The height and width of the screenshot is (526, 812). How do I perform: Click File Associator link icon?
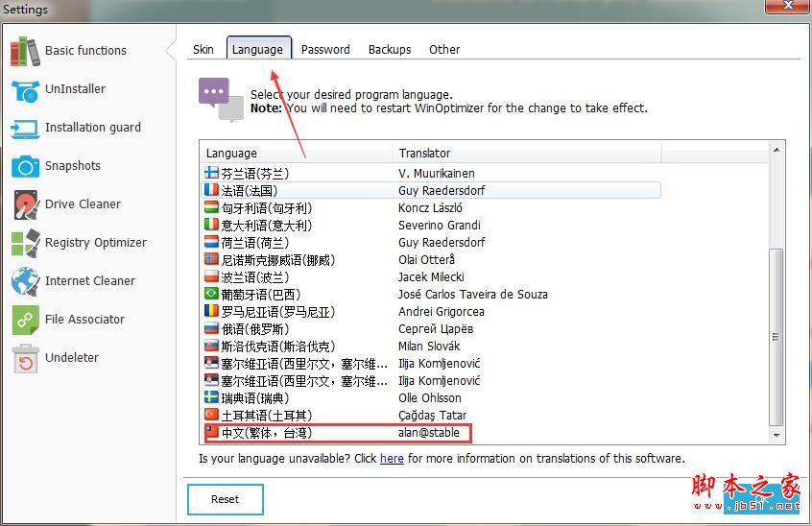[25, 320]
